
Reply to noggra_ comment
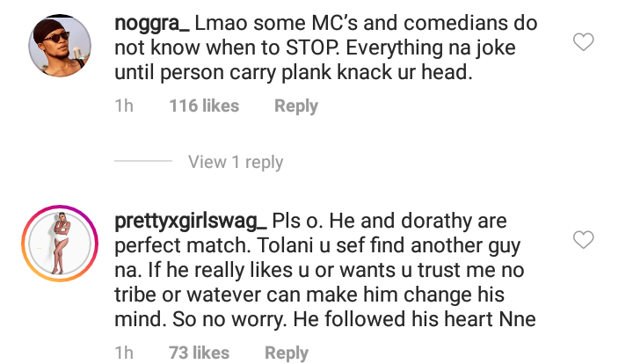pyautogui.click(x=296, y=106)
